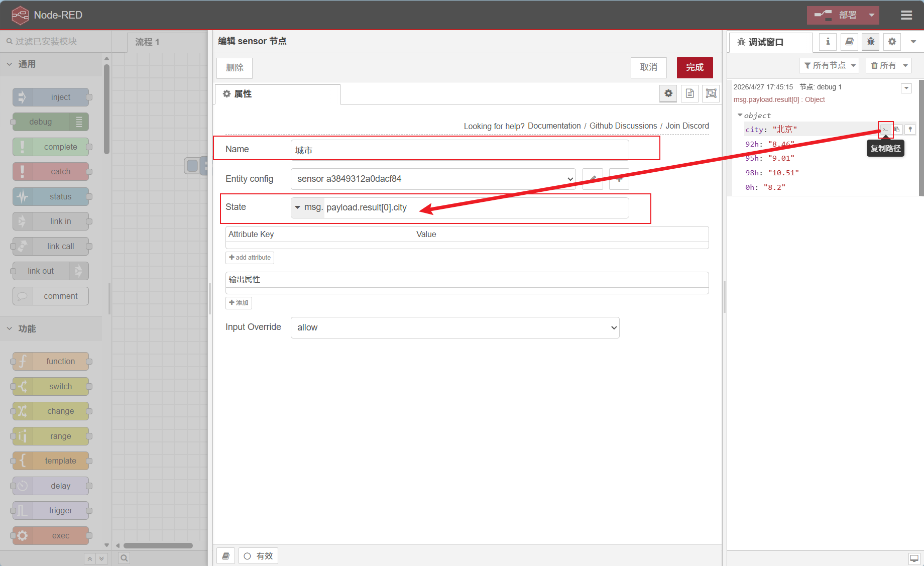Select the inject node in palette
Image resolution: width=924 pixels, height=566 pixels.
(x=51, y=97)
